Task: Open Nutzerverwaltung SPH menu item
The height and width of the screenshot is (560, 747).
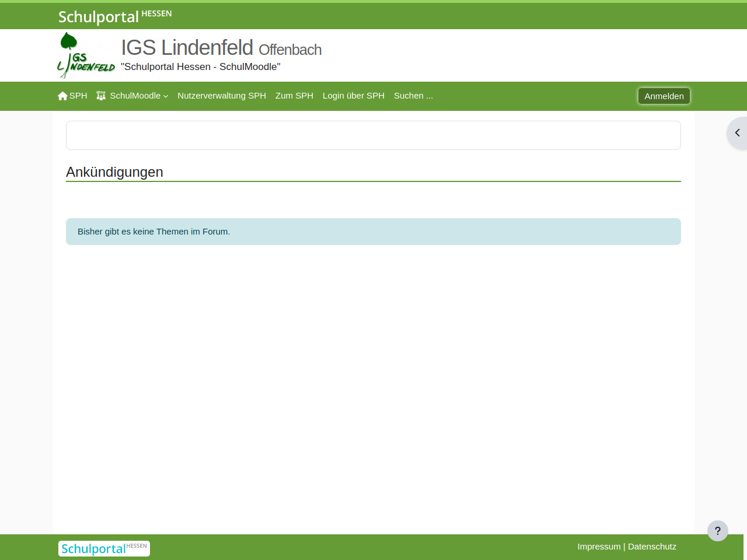Action: [221, 96]
